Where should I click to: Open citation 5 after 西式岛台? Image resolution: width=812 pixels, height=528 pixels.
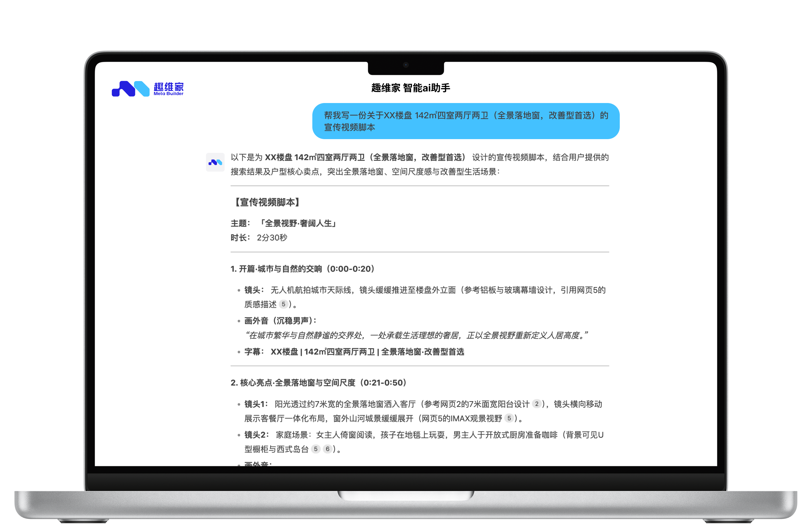tap(316, 449)
